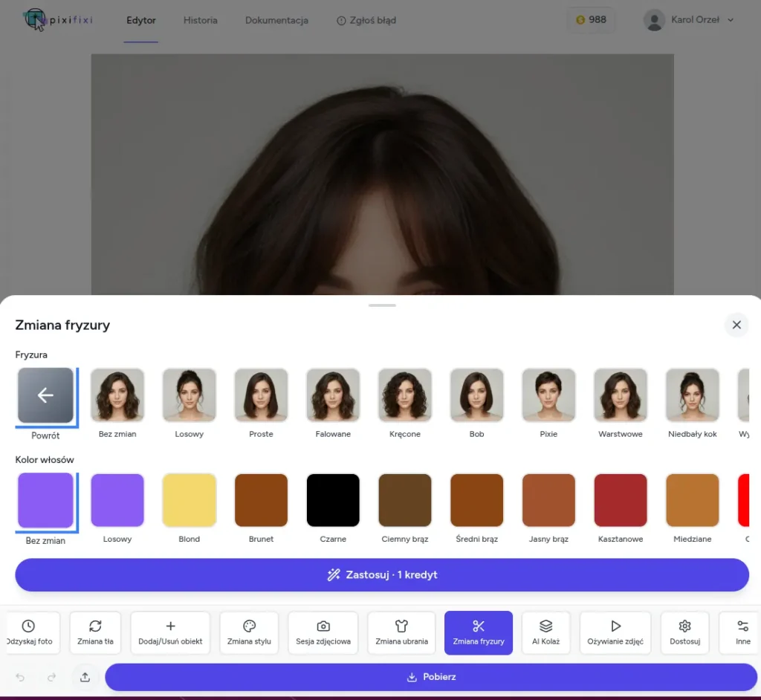
Task: Expand the Karol Orzeł user menu
Action: (689, 20)
